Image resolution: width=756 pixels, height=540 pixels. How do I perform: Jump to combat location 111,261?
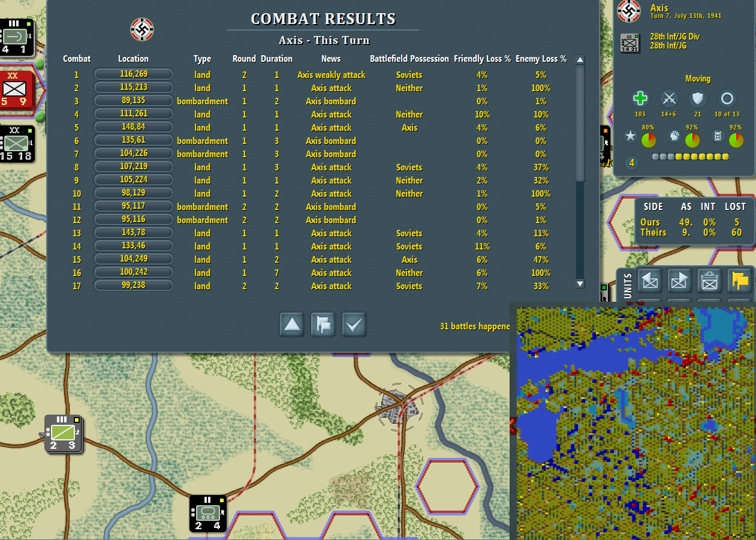click(x=134, y=114)
